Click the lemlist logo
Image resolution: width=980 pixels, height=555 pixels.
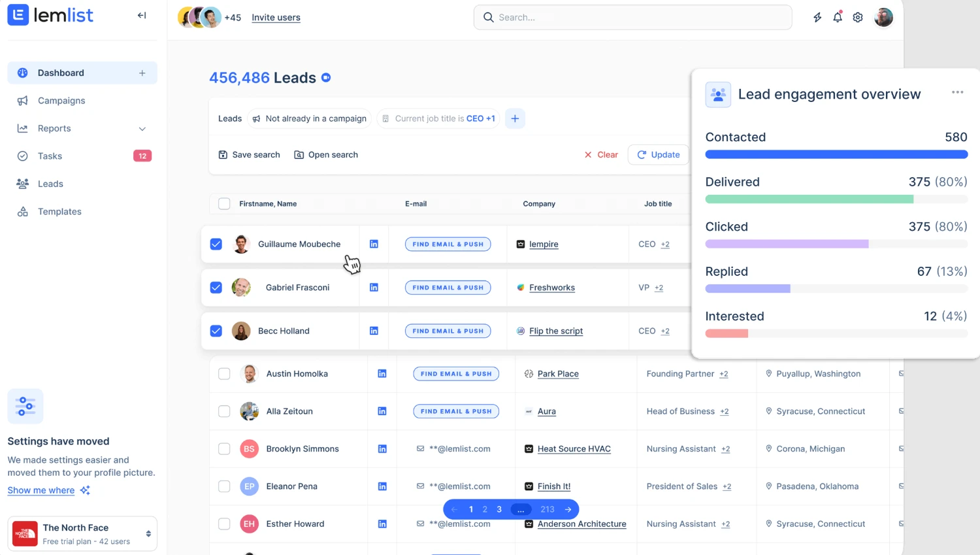(50, 15)
